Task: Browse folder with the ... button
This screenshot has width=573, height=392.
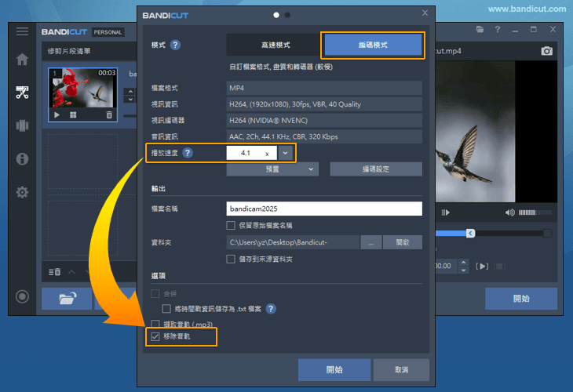Action: 371,242
